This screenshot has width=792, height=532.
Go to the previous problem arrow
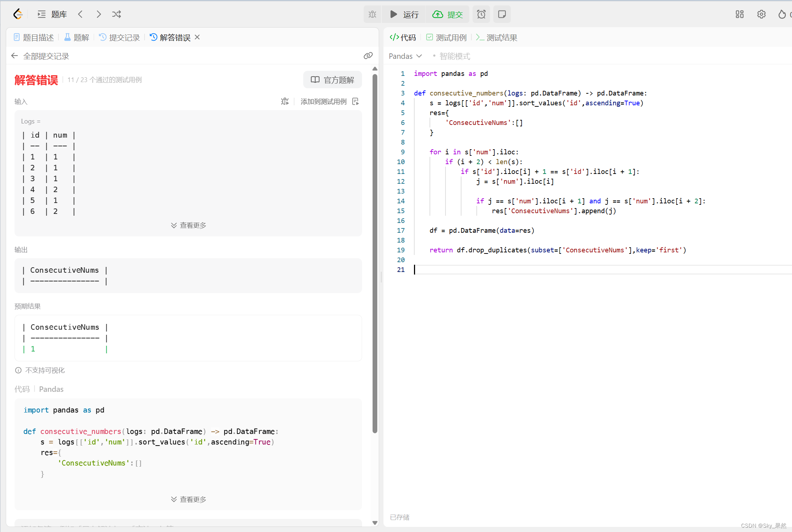click(81, 14)
